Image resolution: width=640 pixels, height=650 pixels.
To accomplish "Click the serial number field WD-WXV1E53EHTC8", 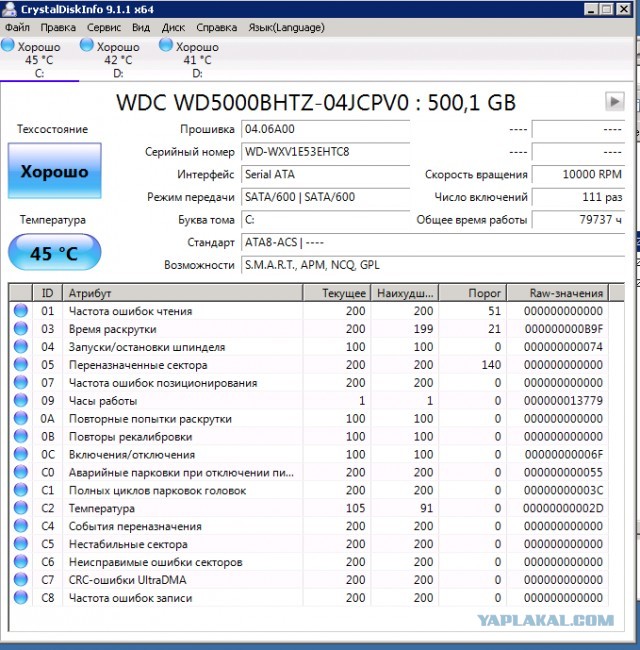I will point(325,152).
